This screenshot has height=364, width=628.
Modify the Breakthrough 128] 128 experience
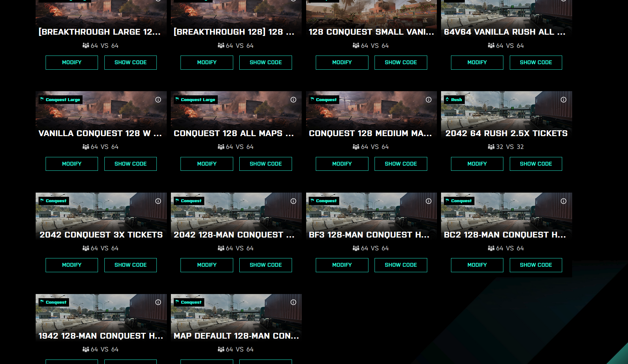pos(207,63)
